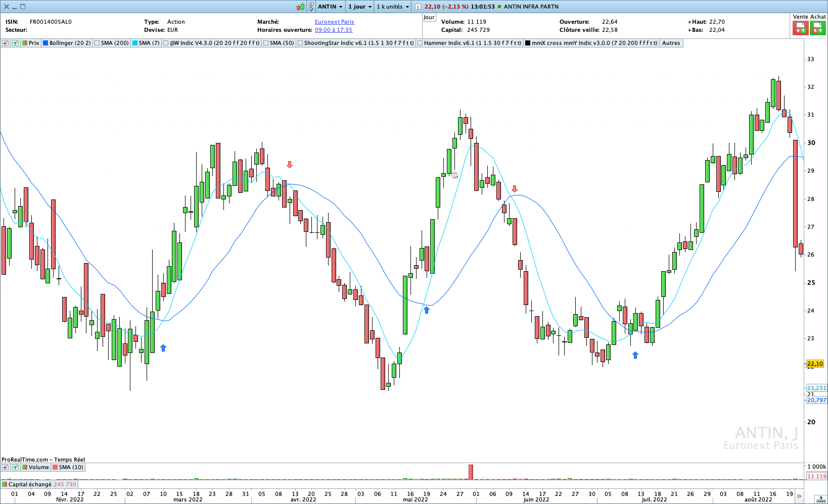Image resolution: width=828 pixels, height=504 pixels.
Task: Click the green up-arrow icon in the price indicator bar
Action: click(15, 43)
